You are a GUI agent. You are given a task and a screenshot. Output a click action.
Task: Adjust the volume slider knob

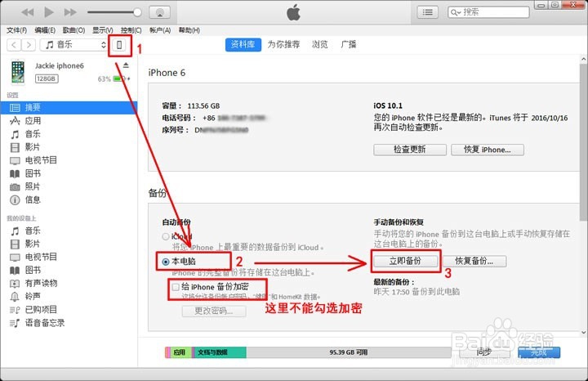tap(137, 12)
